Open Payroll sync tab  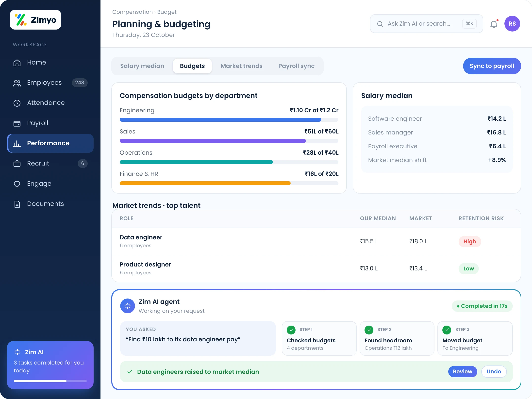click(296, 66)
